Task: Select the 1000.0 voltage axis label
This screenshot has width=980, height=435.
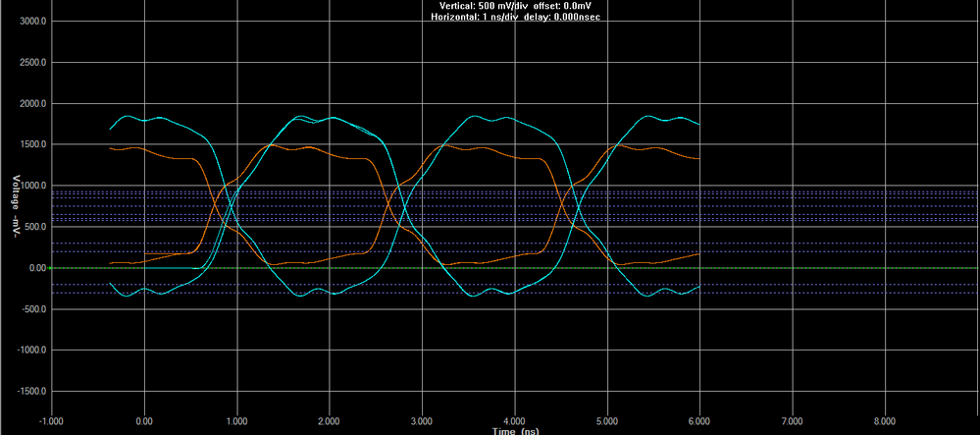Action: pyautogui.click(x=34, y=186)
